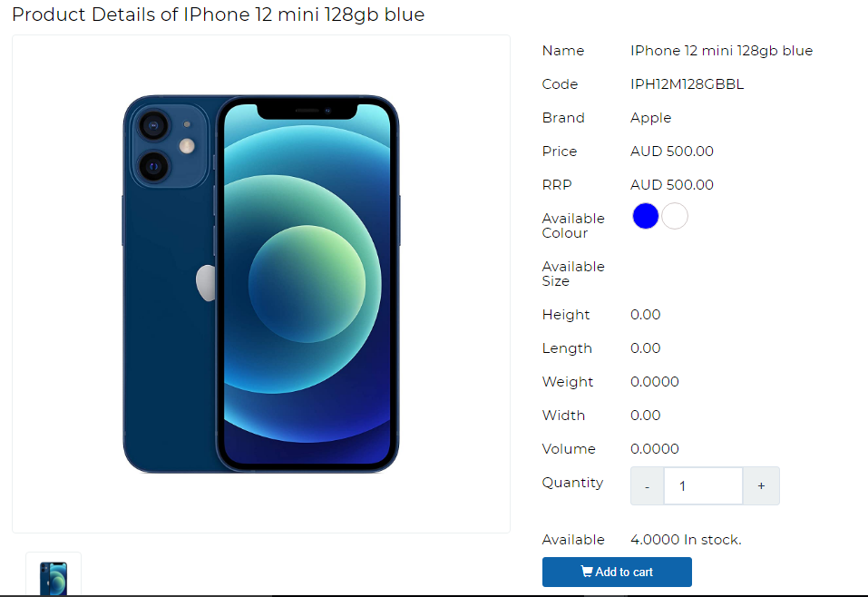
Task: Click the display notch on the phone image
Action: click(307, 112)
